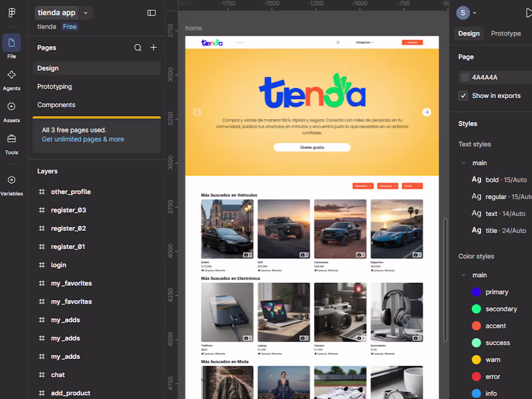532x399 pixels.
Task: Open the Fecha filter dropdown
Action: [x=412, y=186]
